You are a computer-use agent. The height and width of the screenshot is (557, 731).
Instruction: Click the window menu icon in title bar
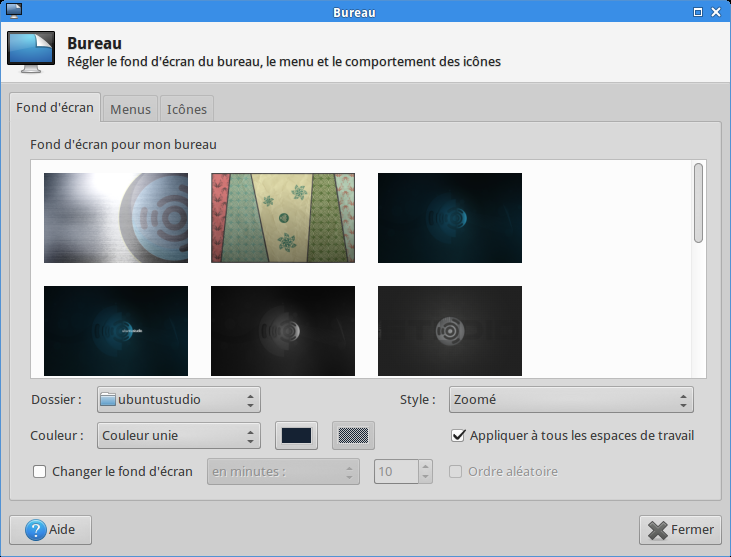(x=14, y=11)
